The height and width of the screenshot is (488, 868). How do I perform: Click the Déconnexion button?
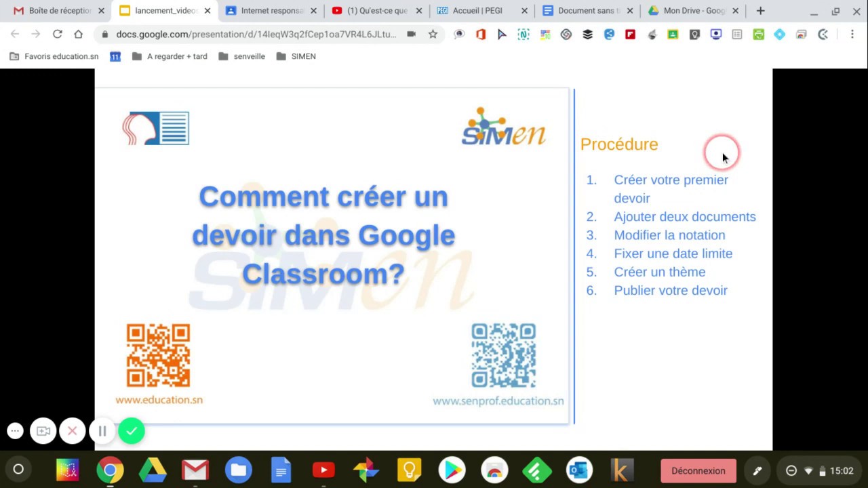(x=698, y=470)
